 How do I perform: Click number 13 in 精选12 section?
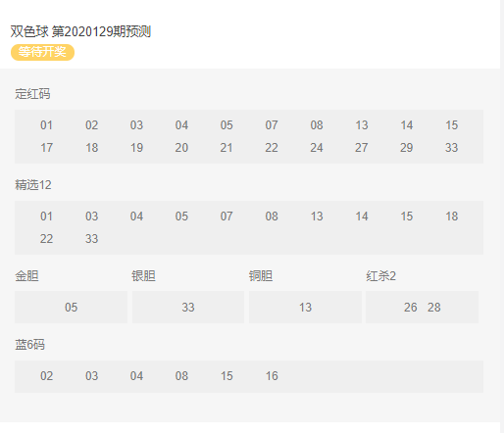[317, 216]
